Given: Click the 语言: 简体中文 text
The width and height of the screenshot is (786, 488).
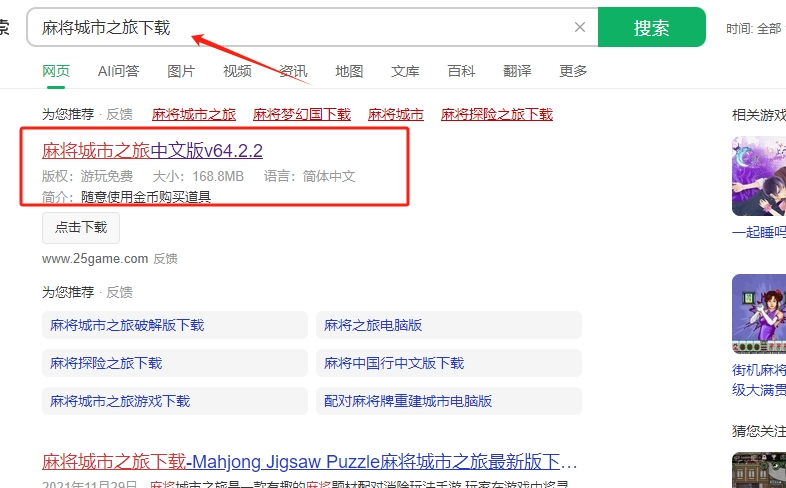Looking at the screenshot, I should (x=309, y=176).
